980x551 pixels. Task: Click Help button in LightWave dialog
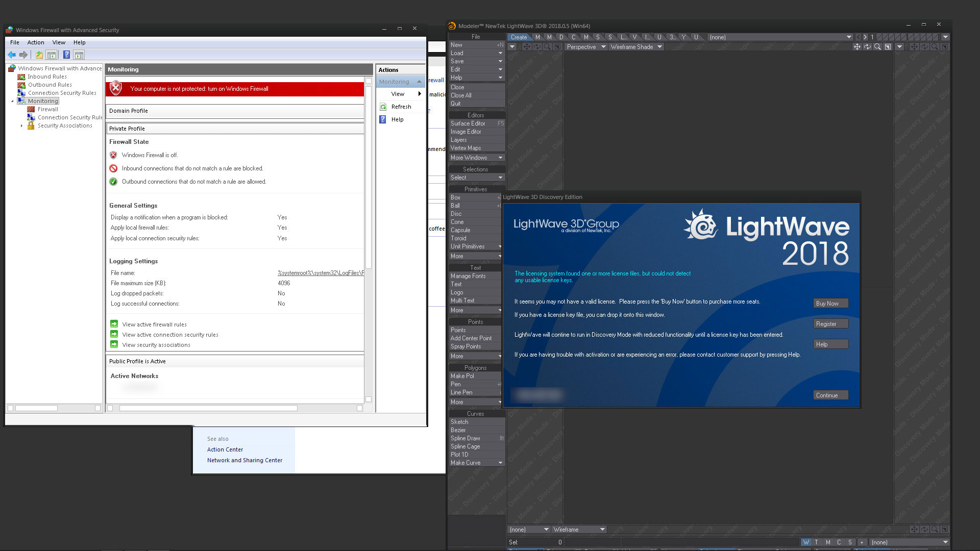tap(830, 344)
